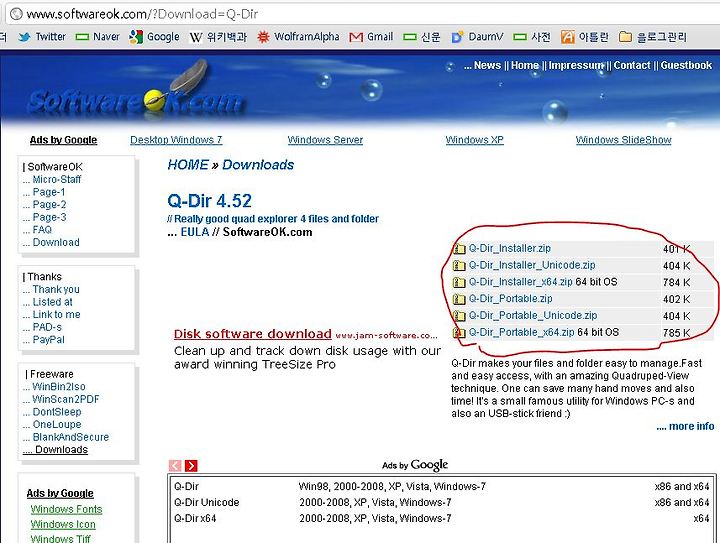Open the Desktop Windows 7 ad link
The image size is (720, 543).
click(x=176, y=140)
